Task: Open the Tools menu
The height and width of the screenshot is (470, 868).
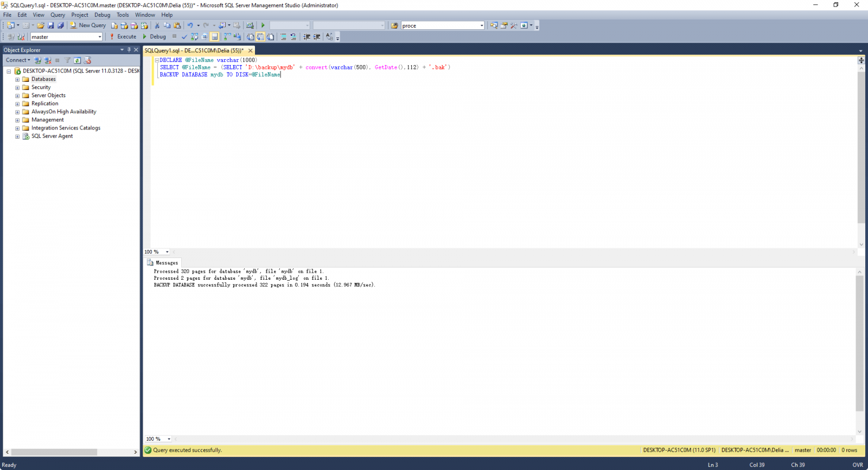Action: (x=123, y=15)
